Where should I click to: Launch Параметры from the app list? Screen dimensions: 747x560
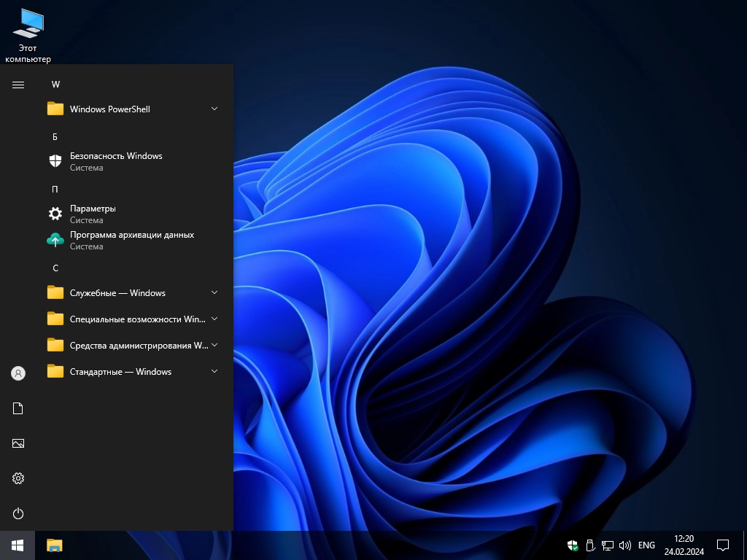tap(93, 214)
